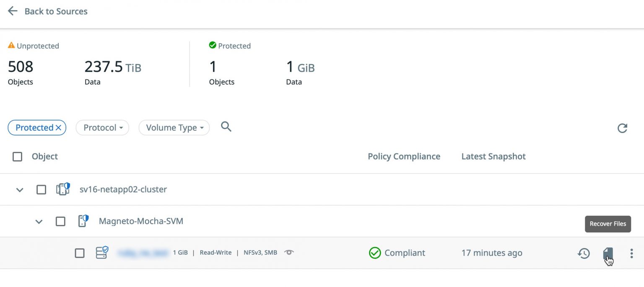The width and height of the screenshot is (644, 287).
Task: Collapse the Magneto-Mocha-SVM entry
Action: tap(39, 222)
